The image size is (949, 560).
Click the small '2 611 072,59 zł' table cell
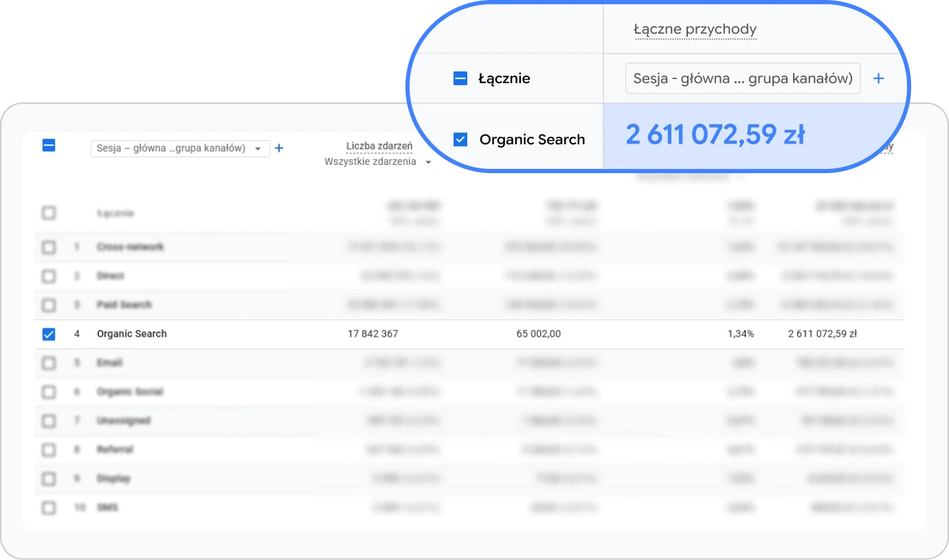tap(823, 334)
